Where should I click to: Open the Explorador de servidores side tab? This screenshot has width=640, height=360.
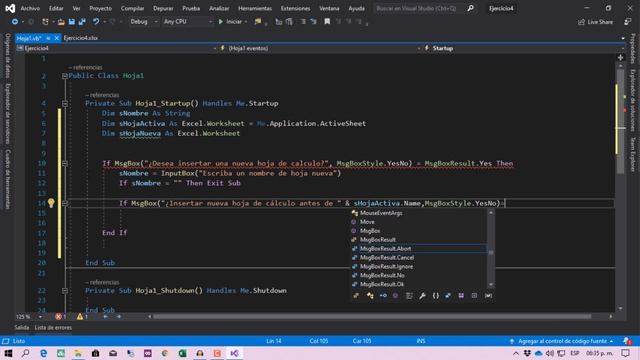click(x=8, y=113)
